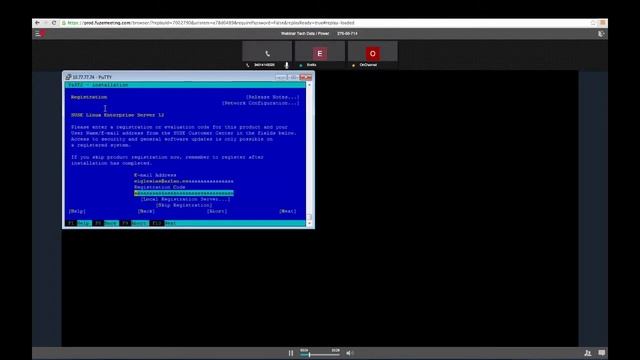Click the F1 Help shortcut in footer
The width and height of the screenshot is (640, 360).
tap(79, 223)
